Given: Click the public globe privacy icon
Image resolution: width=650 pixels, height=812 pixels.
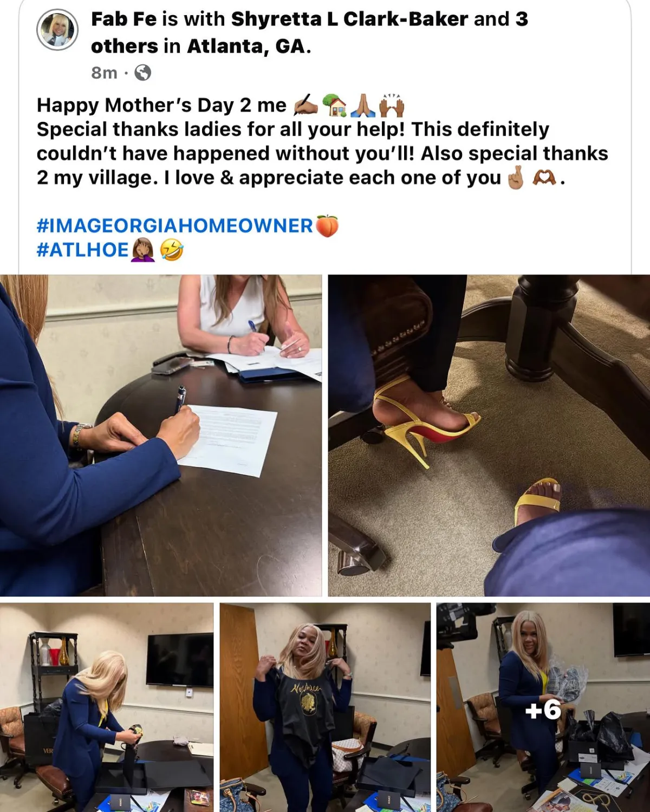Looking at the screenshot, I should [142, 73].
